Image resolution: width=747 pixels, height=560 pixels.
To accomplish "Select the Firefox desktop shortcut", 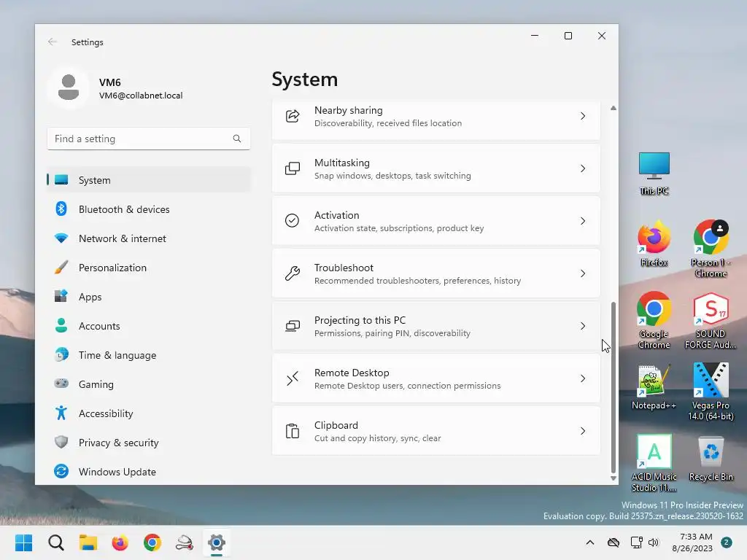I will (654, 244).
